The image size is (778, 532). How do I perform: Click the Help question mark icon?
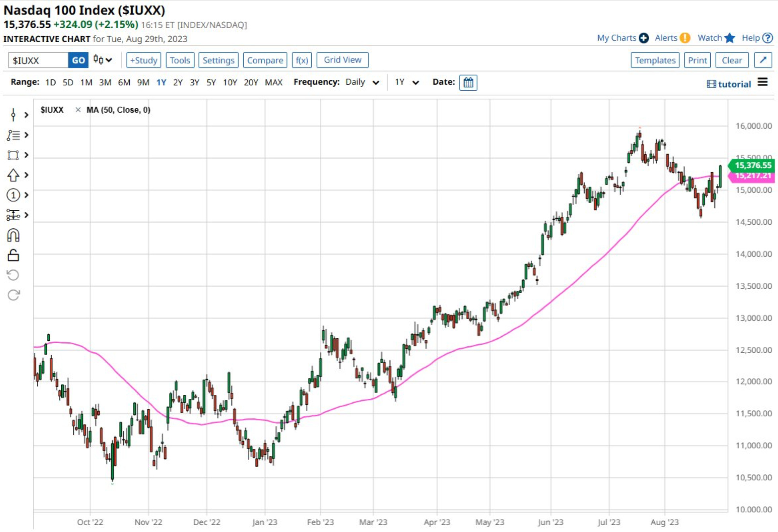click(768, 38)
